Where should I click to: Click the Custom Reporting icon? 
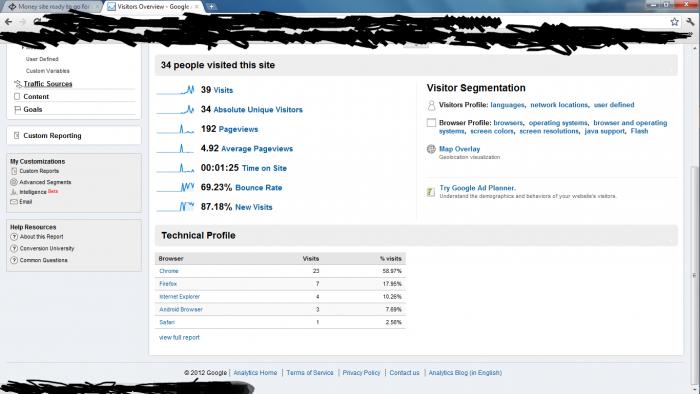pyautogui.click(x=17, y=135)
